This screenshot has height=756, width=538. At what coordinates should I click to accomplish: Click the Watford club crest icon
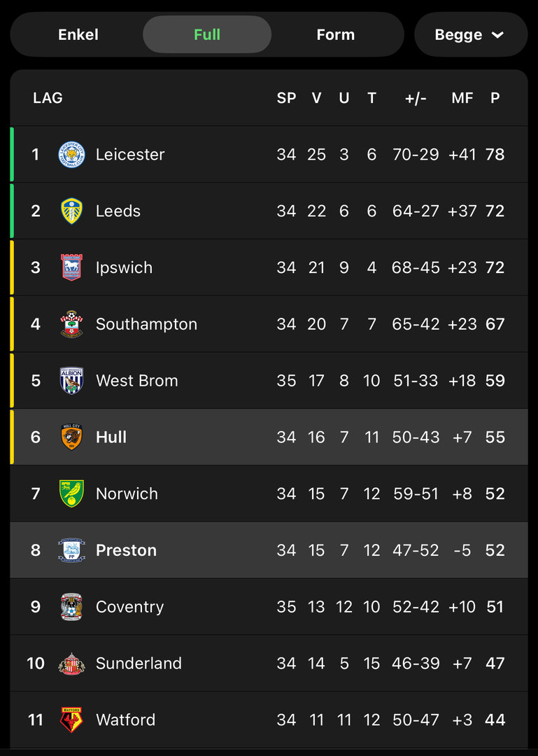71,720
